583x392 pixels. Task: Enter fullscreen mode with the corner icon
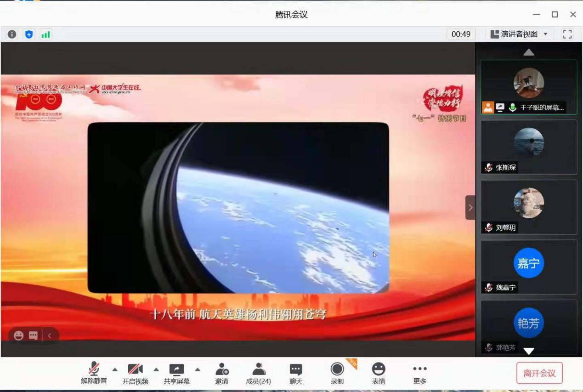pos(567,34)
